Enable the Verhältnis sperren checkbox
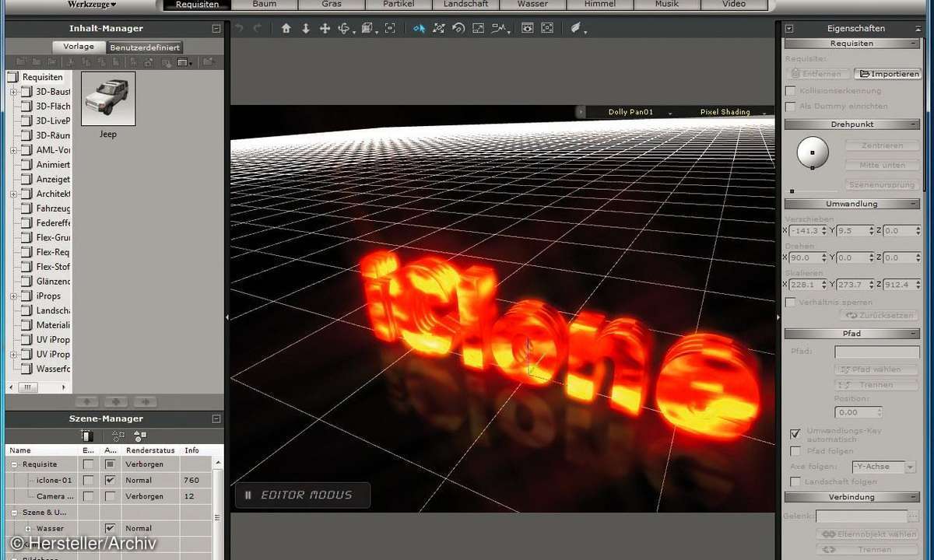Image resolution: width=934 pixels, height=560 pixels. pyautogui.click(x=791, y=302)
